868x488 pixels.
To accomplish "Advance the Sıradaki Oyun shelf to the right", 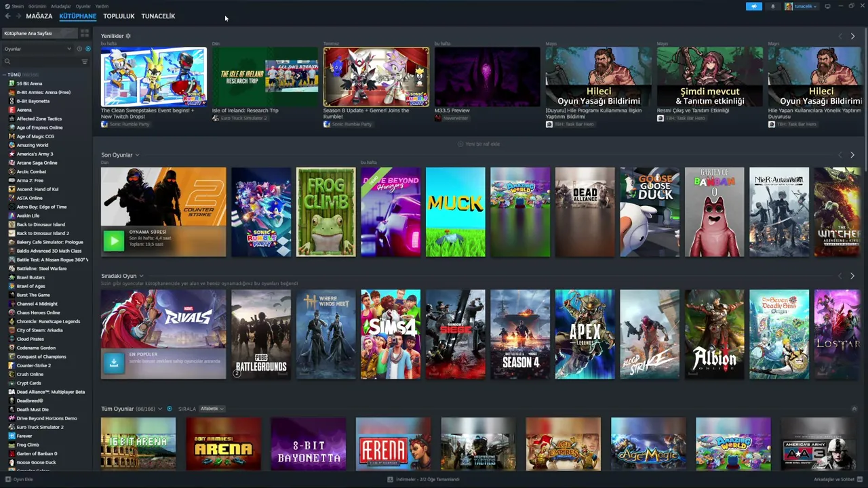I will [852, 276].
